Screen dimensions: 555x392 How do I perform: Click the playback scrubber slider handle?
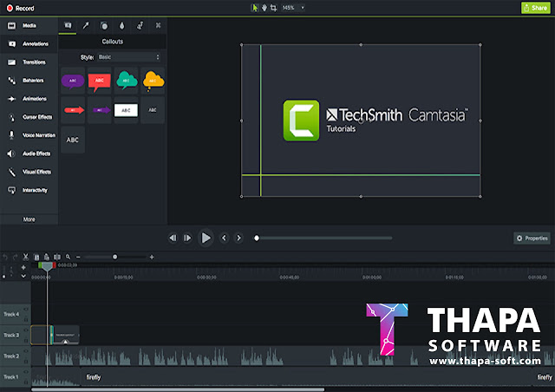[257, 238]
